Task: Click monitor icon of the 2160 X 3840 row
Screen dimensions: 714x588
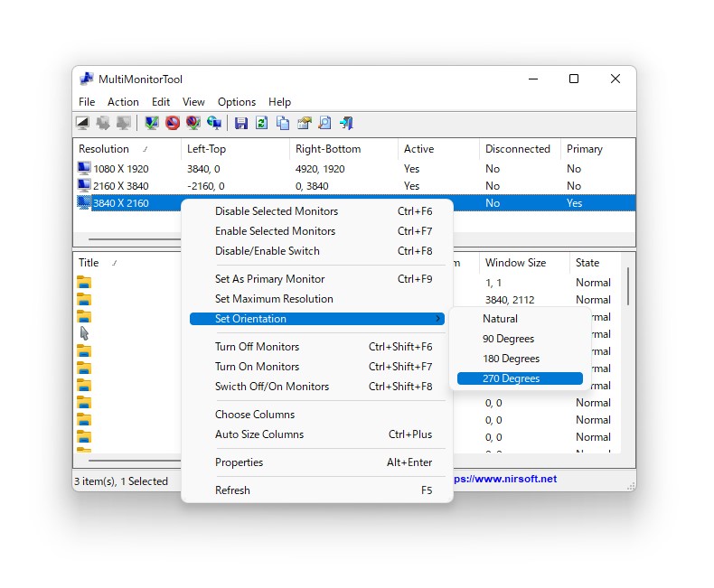Action: [84, 186]
